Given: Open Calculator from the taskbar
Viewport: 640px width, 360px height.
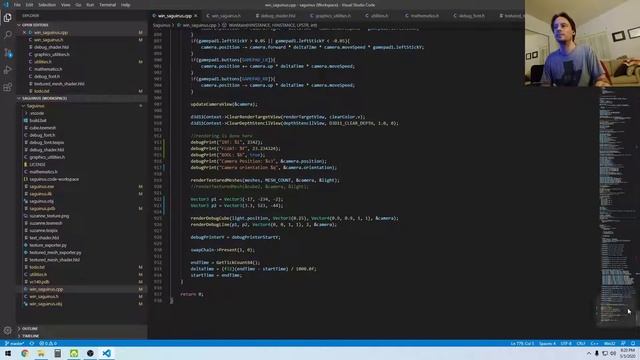Looking at the screenshot, I should pos(58,353).
